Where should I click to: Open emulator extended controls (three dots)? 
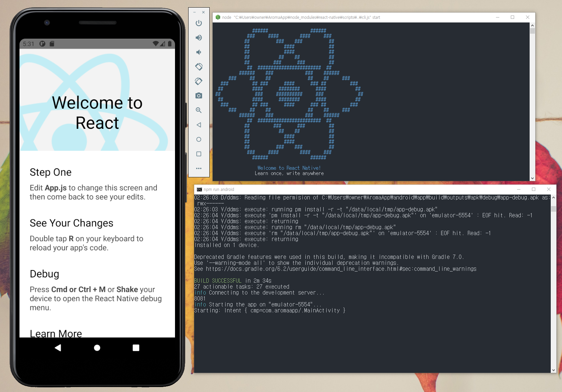click(x=199, y=168)
